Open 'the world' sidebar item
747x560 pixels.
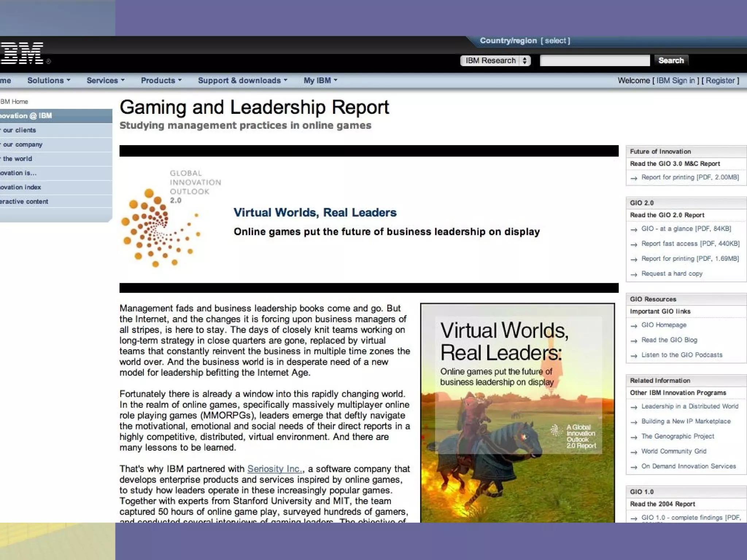[x=56, y=159]
